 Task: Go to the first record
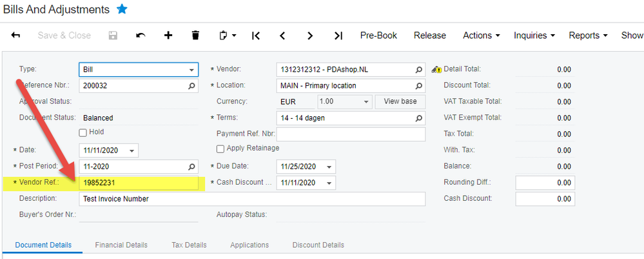pos(256,36)
